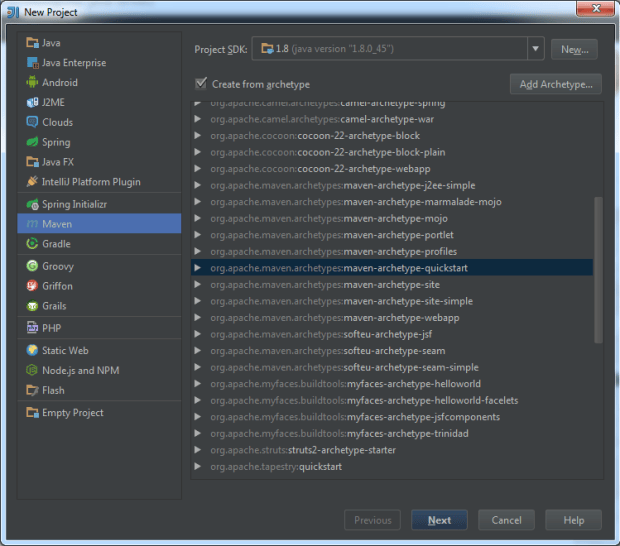Choose the Gradle project type label
The height and width of the screenshot is (546, 620).
click(x=56, y=244)
